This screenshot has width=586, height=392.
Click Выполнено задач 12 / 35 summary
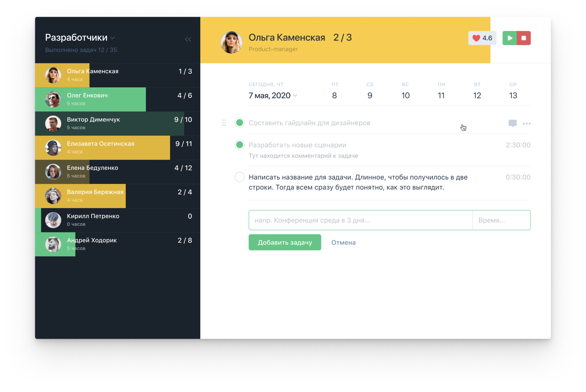click(81, 50)
